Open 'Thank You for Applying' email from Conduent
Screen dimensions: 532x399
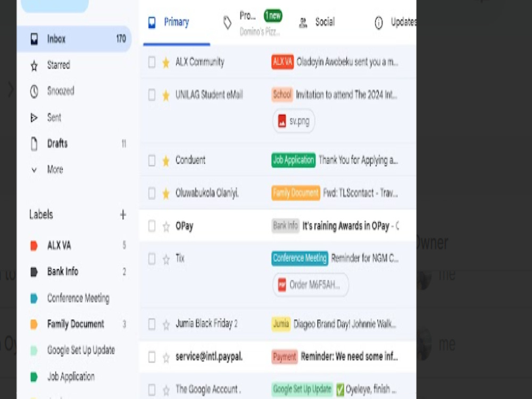tap(278, 160)
